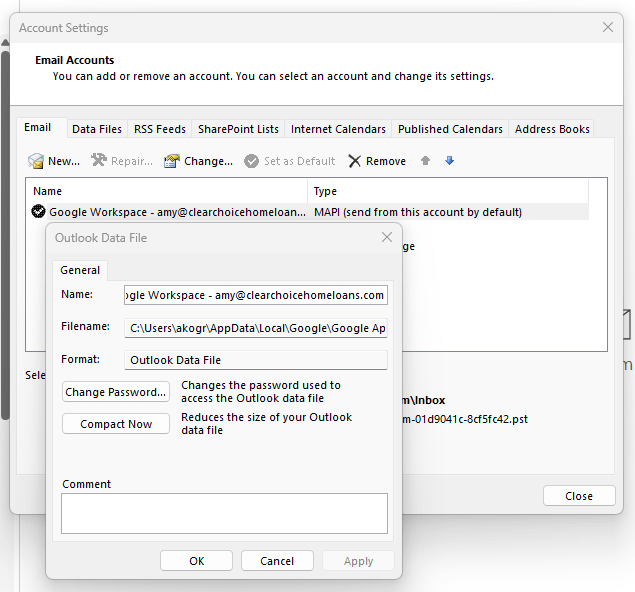
Task: Open the Published Calendars tab
Action: point(450,129)
